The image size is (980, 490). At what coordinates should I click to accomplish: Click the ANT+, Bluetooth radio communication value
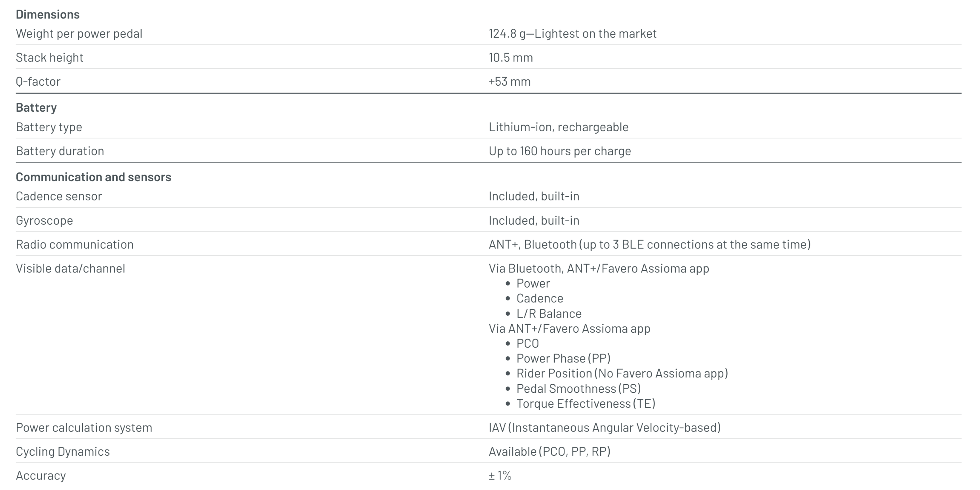649,244
